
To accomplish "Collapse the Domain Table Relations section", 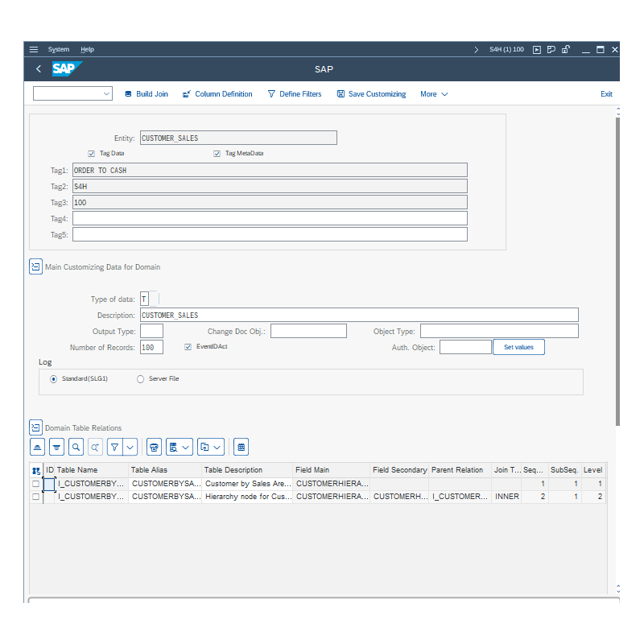I will [35, 427].
